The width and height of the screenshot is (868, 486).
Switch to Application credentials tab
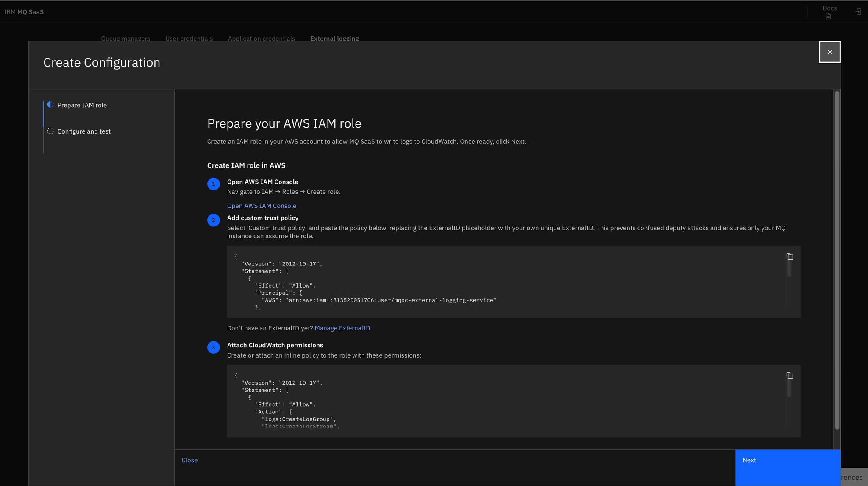261,38
